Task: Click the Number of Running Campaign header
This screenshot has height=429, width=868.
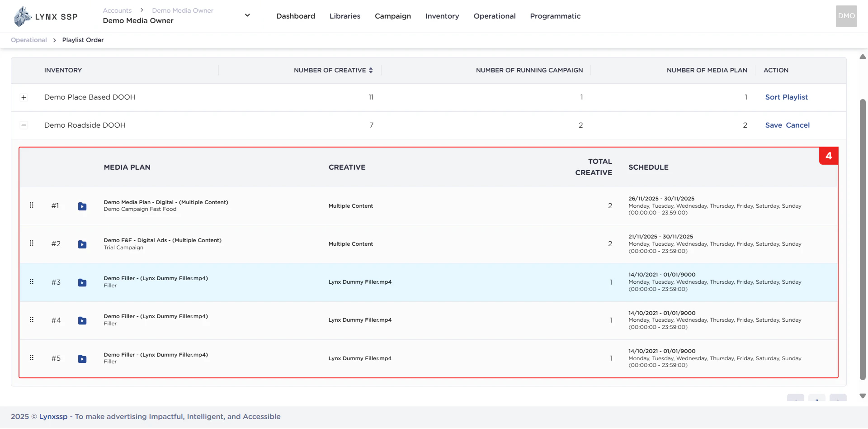Action: pyautogui.click(x=529, y=70)
